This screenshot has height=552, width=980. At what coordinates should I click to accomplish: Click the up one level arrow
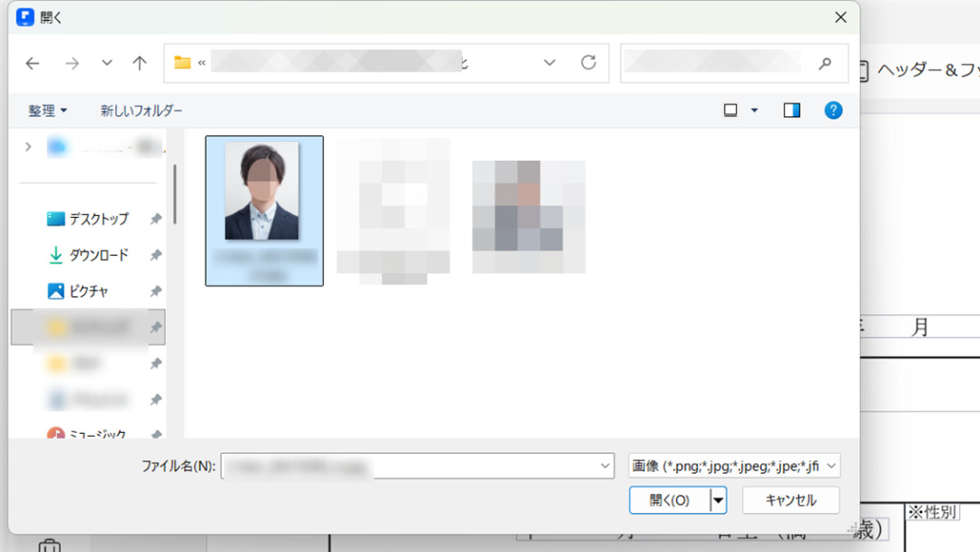(x=139, y=63)
